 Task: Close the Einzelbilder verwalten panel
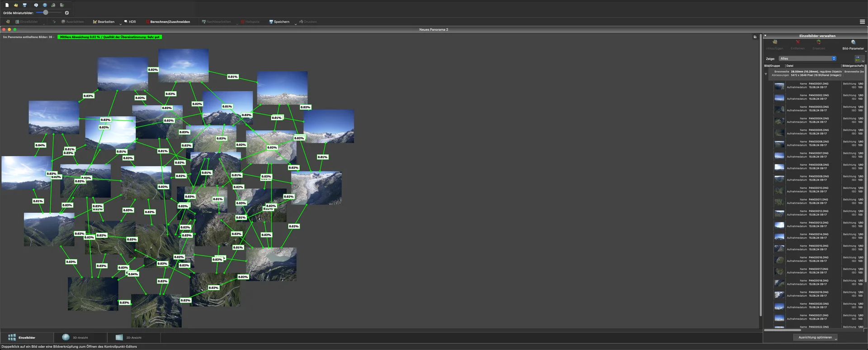click(x=765, y=36)
